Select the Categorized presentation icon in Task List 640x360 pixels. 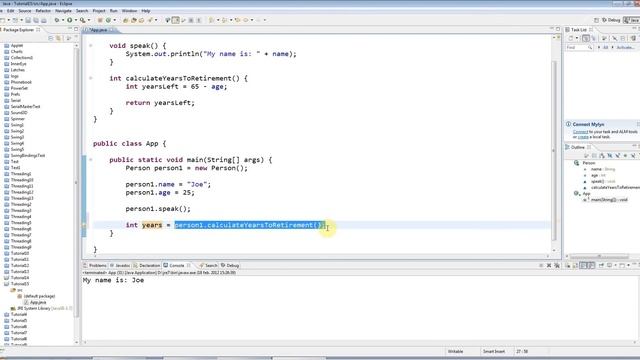tap(586, 38)
